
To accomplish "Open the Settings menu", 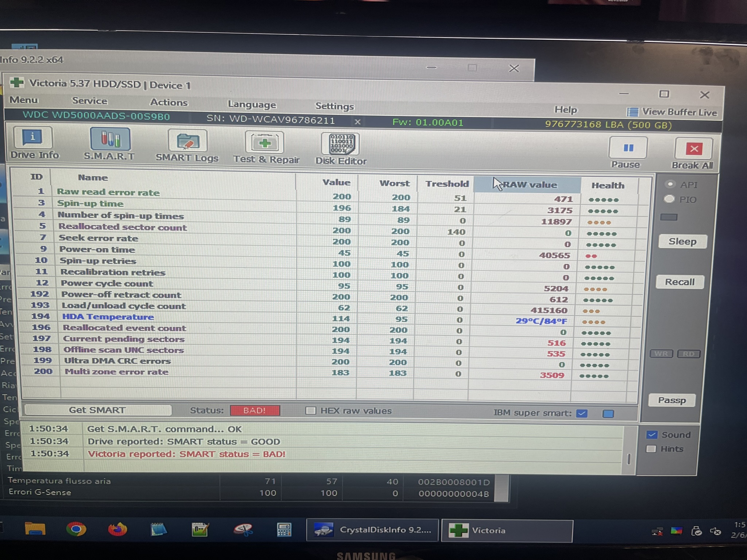I will pyautogui.click(x=334, y=106).
